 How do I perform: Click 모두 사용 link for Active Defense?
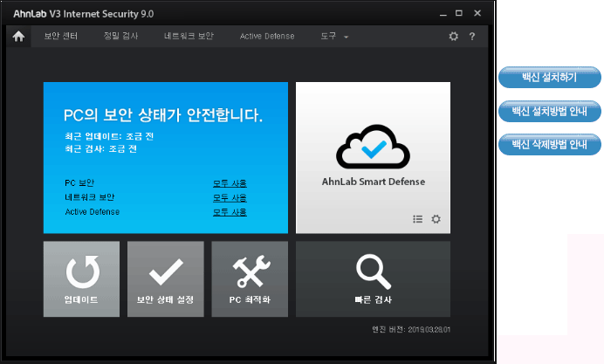pos(230,212)
